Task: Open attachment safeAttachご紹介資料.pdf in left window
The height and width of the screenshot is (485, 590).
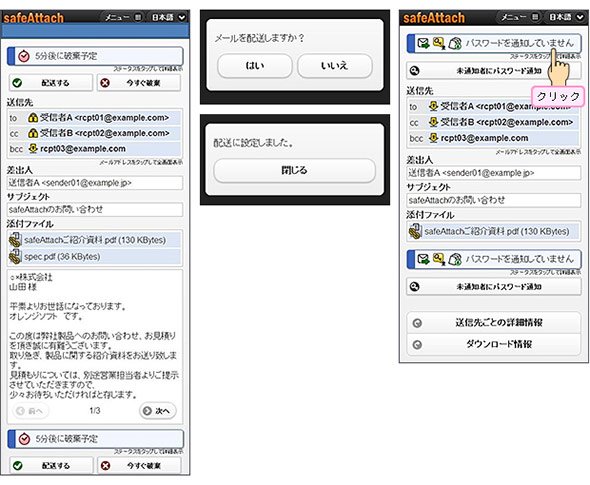Action: [x=94, y=240]
